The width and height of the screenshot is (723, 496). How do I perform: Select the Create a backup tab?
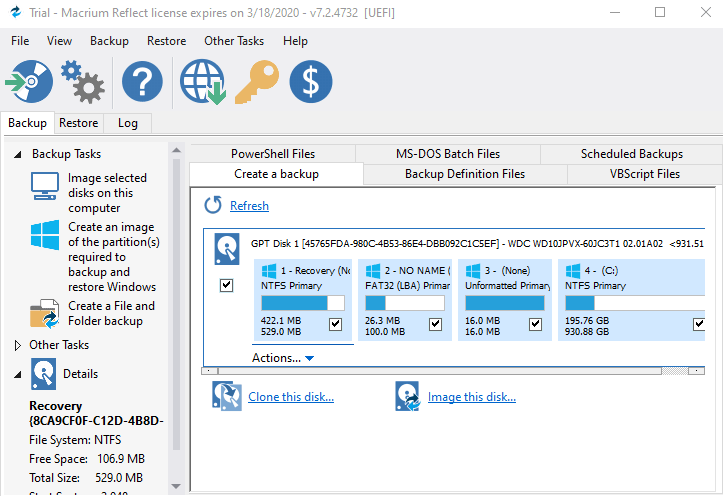coord(276,174)
